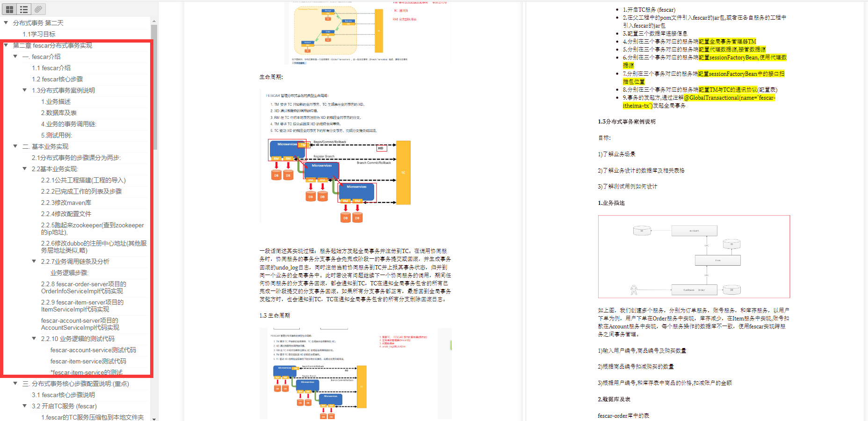Click highlighted @GlobalTransactional annotation text
The width and height of the screenshot is (868, 421).
(x=730, y=98)
